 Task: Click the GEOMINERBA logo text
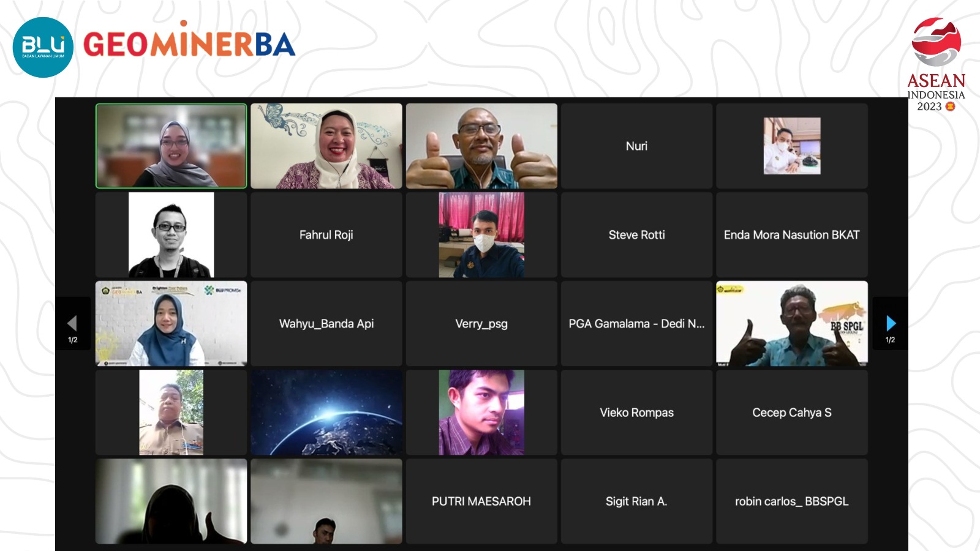pyautogui.click(x=189, y=44)
